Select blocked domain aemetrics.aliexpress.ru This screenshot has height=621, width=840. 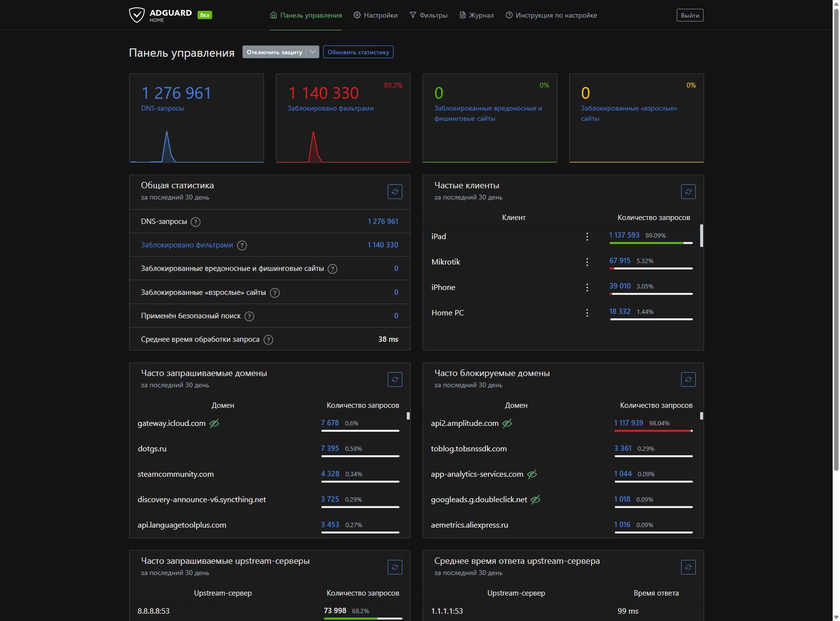point(469,525)
